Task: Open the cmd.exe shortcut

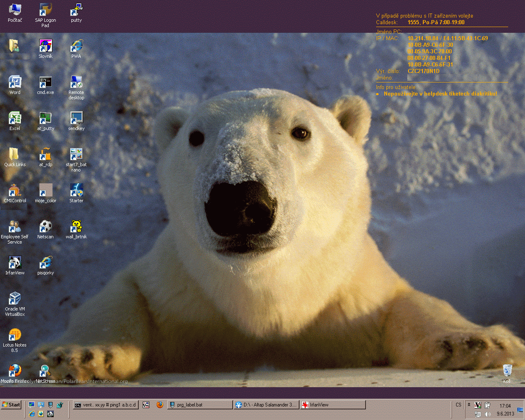Action: (x=46, y=82)
